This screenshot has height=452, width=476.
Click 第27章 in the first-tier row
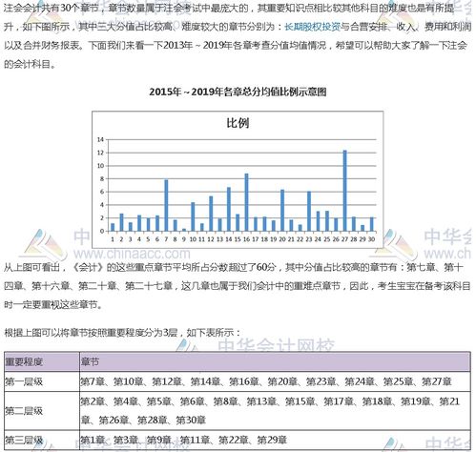click(x=437, y=381)
